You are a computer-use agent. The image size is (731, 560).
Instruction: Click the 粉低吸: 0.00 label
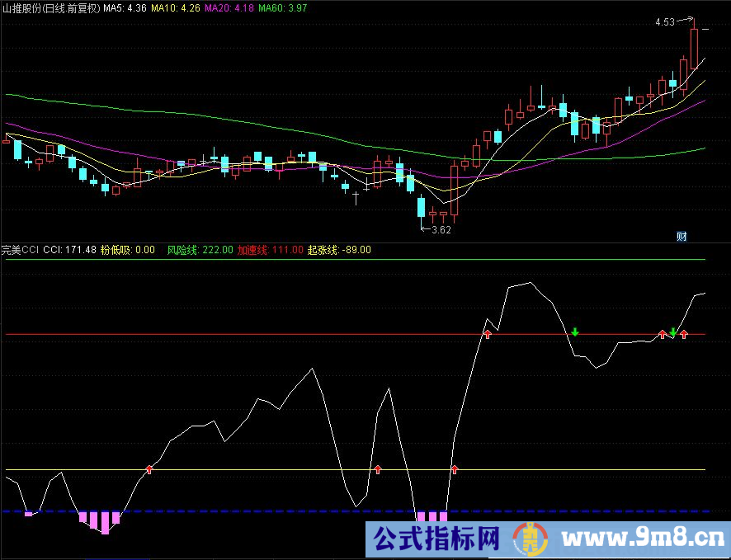pos(128,250)
